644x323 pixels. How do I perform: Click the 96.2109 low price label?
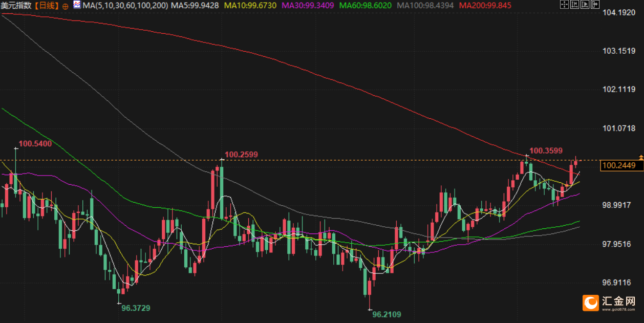click(387, 314)
